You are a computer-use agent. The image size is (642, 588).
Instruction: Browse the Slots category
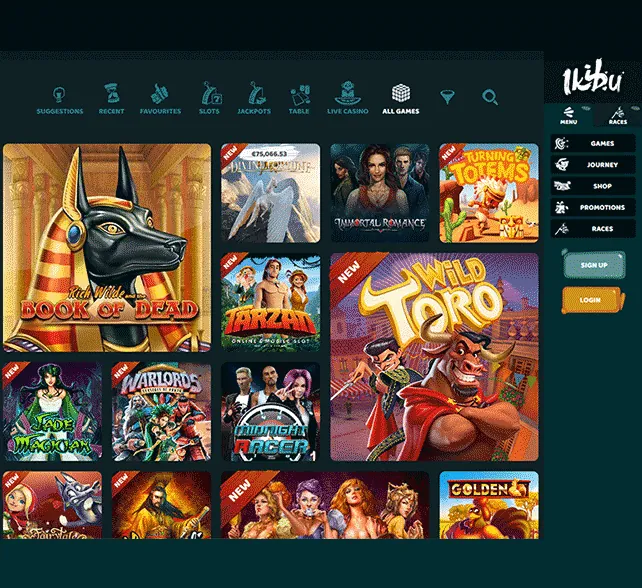tap(209, 99)
